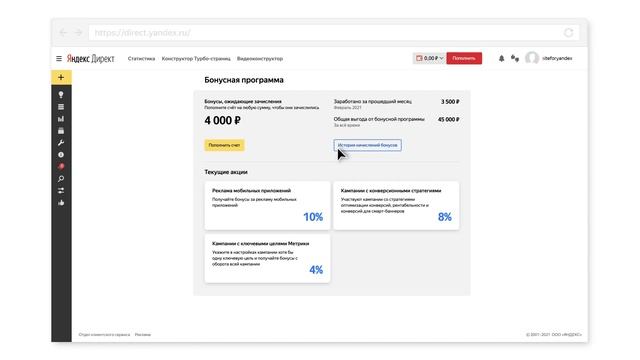Go forward with the browser forward arrow
This screenshot has width=640, height=360.
tap(78, 33)
